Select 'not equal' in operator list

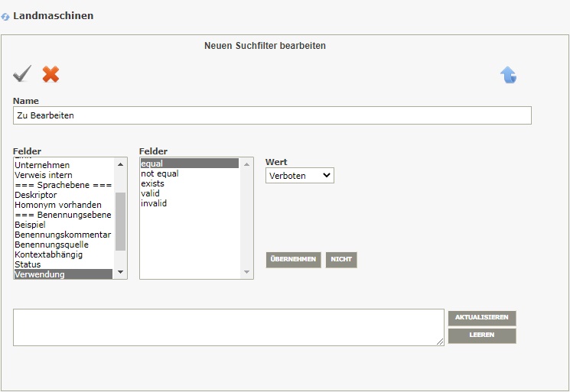click(x=160, y=173)
